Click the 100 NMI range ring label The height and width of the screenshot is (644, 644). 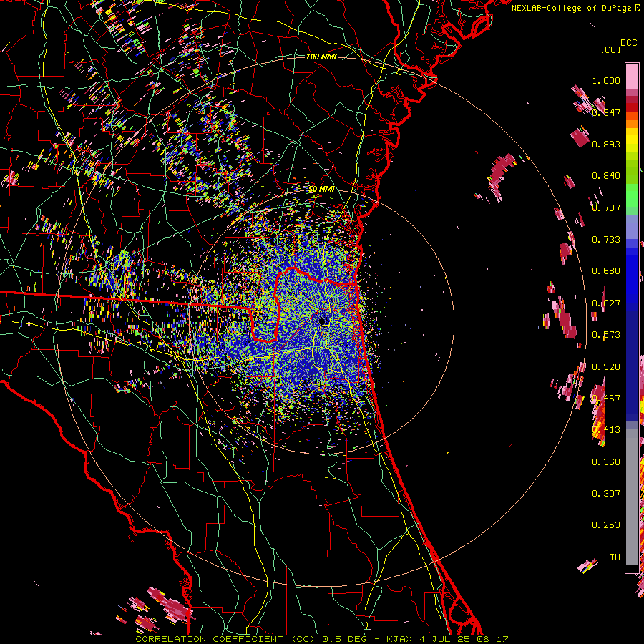(x=321, y=57)
